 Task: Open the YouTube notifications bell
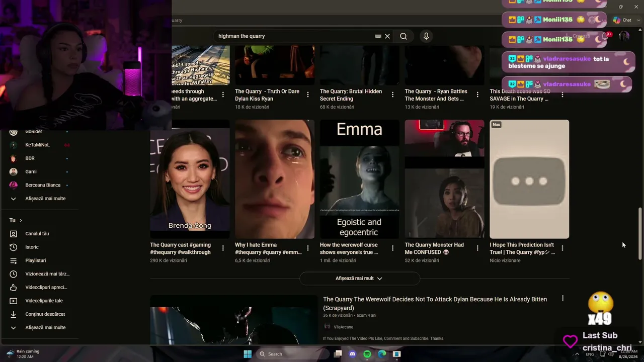tap(605, 37)
